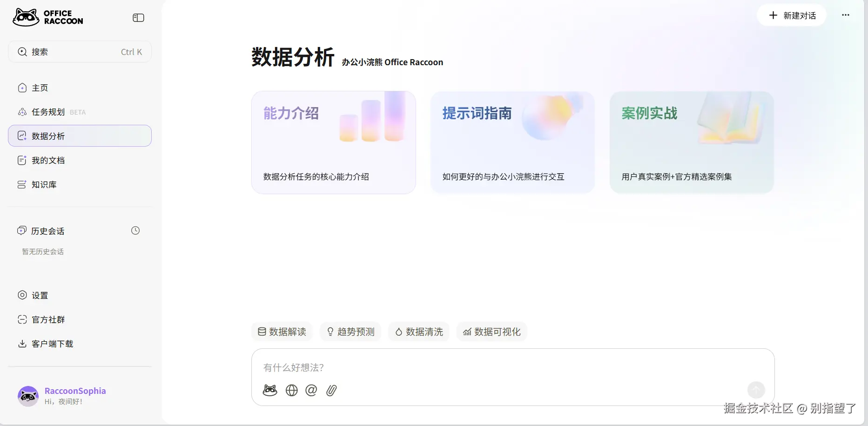Click the task planning icon beside 任务规划
The height and width of the screenshot is (426, 868).
pos(22,112)
